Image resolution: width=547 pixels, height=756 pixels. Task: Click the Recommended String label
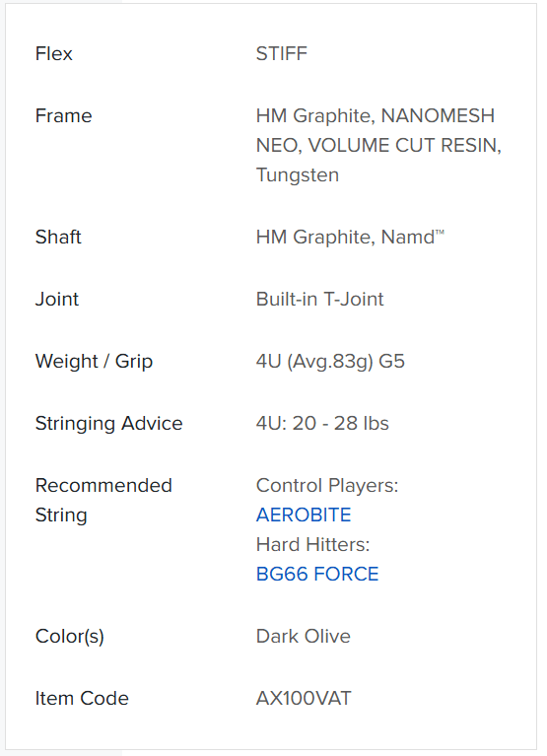pyautogui.click(x=103, y=500)
